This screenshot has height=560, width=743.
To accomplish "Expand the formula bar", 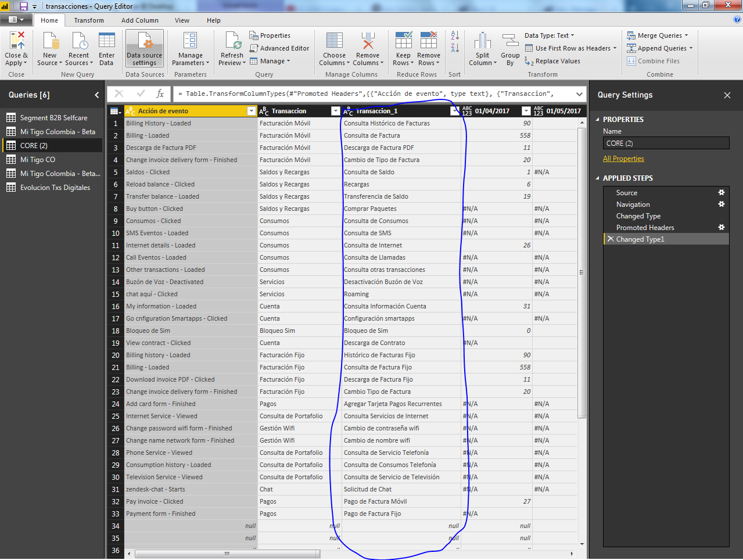I will pyautogui.click(x=579, y=94).
